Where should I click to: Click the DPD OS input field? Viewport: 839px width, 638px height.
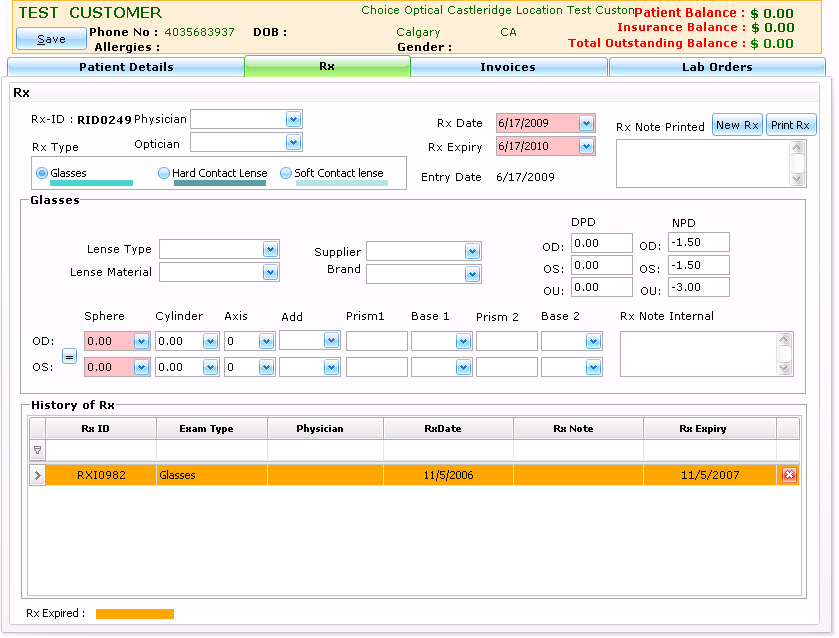tap(602, 265)
